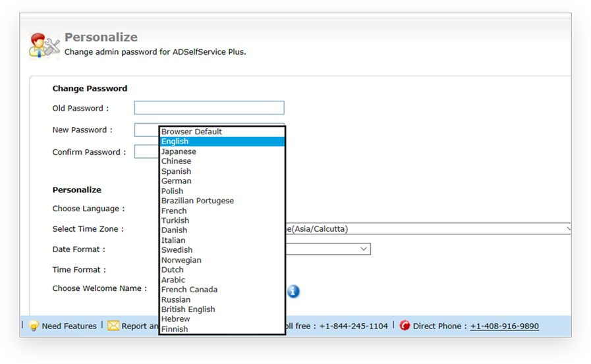This screenshot has width=591, height=364.
Task: Click the Confirm Password input field
Action: tap(146, 151)
